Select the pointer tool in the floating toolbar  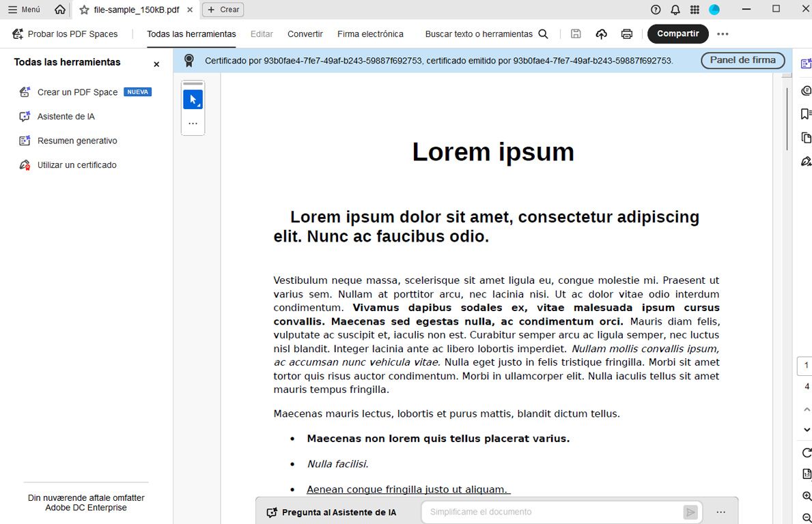[193, 98]
